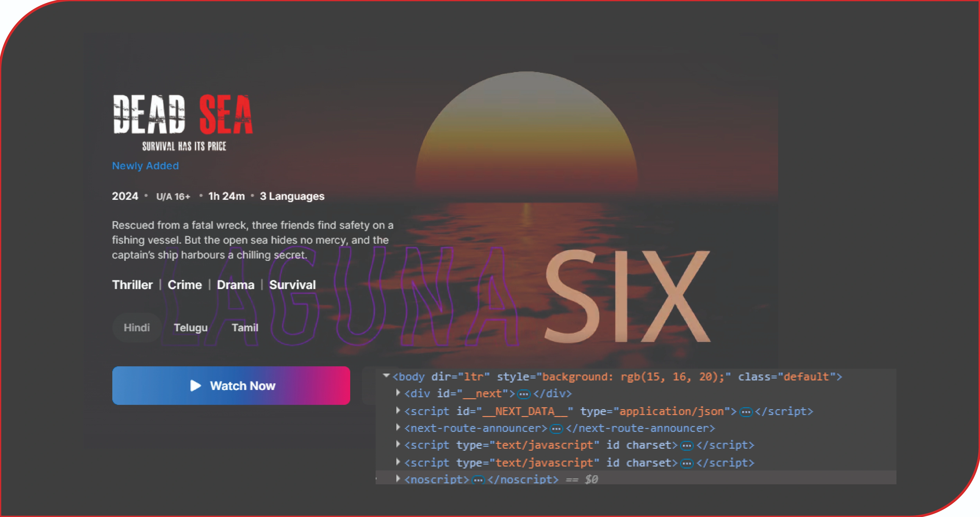Expand the noscript node arrow

point(398,479)
